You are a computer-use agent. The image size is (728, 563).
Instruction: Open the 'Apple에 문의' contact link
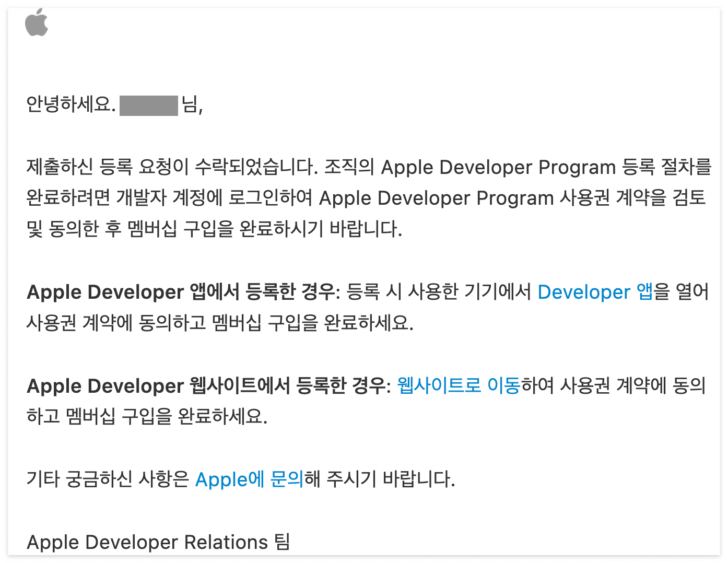[x=249, y=479]
